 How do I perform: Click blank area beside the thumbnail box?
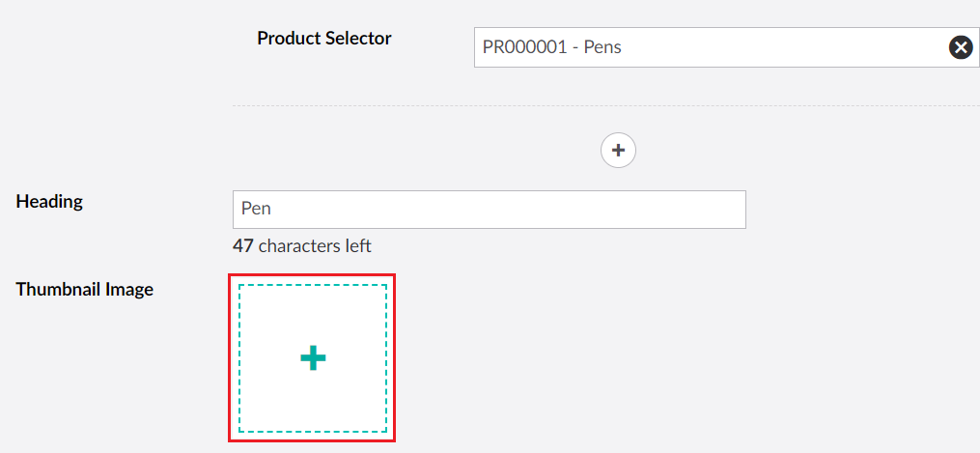(x=628, y=358)
